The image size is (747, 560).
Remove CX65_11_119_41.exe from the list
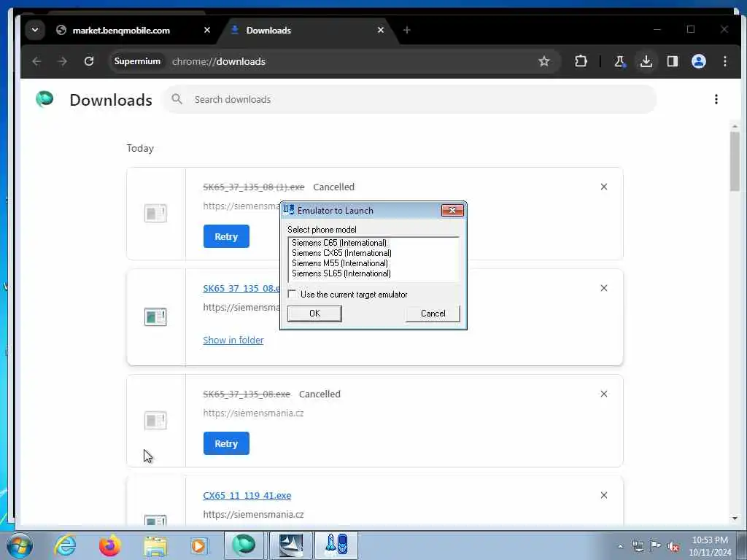pos(603,495)
